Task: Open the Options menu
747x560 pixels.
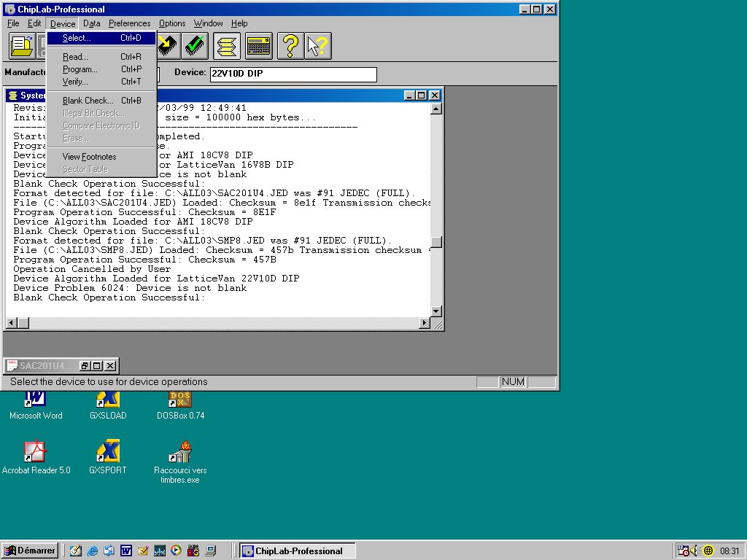Action: pyautogui.click(x=172, y=23)
